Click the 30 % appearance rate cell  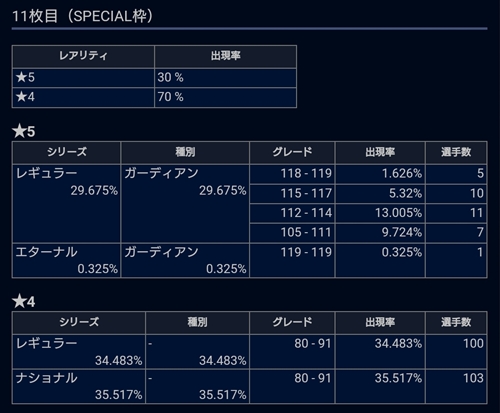tap(225, 78)
